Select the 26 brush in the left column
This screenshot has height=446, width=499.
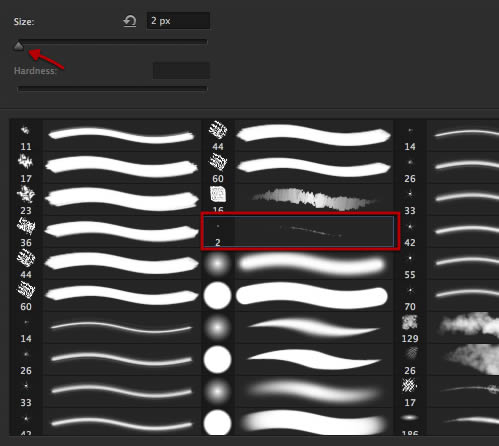pyautogui.click(x=105, y=360)
